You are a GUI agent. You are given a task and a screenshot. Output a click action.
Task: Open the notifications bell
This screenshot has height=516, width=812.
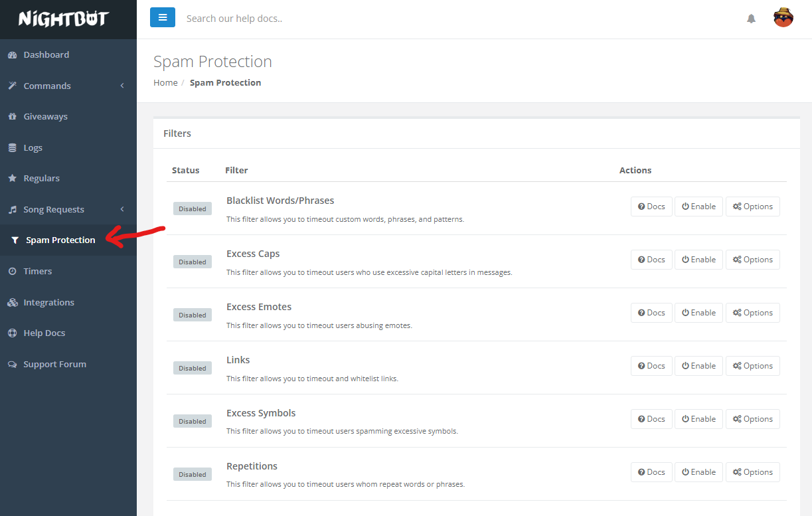751,19
